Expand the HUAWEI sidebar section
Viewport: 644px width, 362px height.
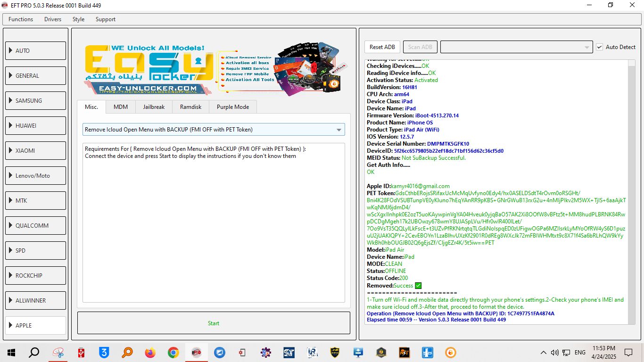tap(35, 125)
